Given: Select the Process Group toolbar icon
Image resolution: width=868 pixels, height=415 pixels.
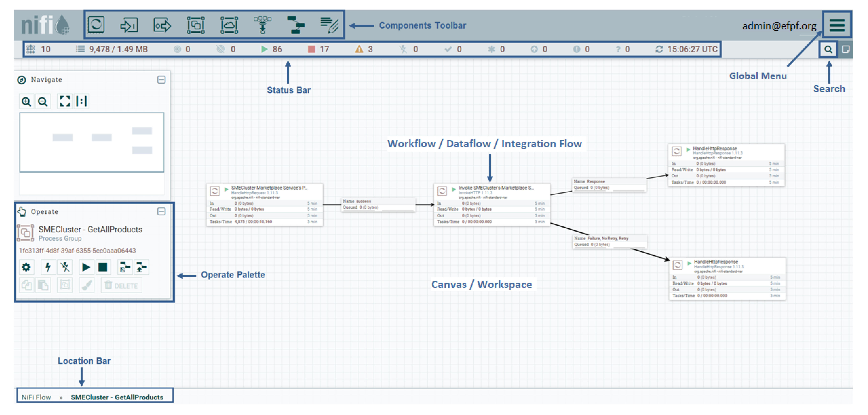Looking at the screenshot, I should click(x=196, y=25).
